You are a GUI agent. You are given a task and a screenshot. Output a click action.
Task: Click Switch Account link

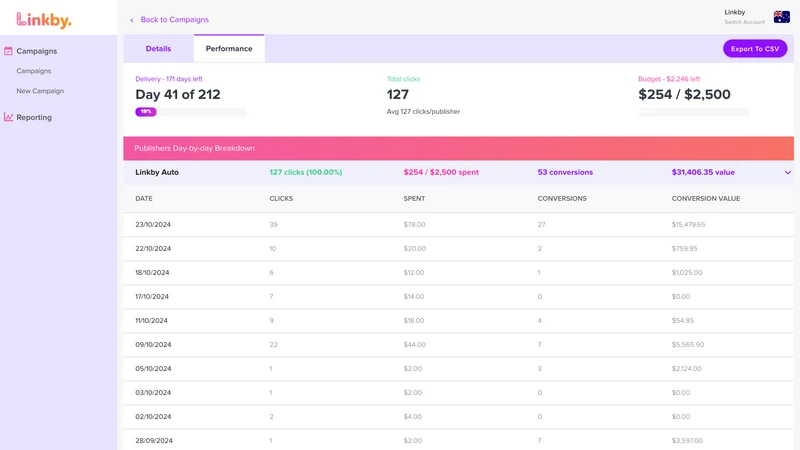coord(744,22)
